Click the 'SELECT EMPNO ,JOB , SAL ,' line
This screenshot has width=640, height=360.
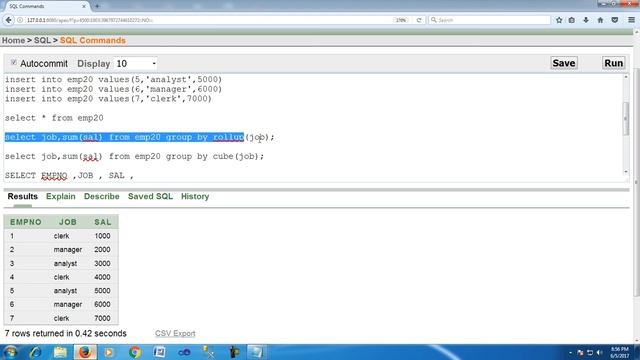pyautogui.click(x=69, y=176)
